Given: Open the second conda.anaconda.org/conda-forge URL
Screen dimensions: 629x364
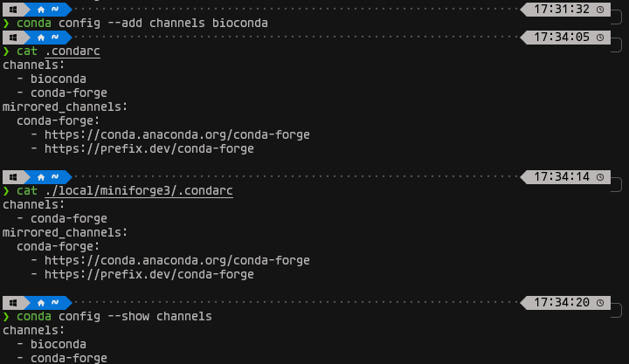Looking at the screenshot, I should click(x=177, y=260).
